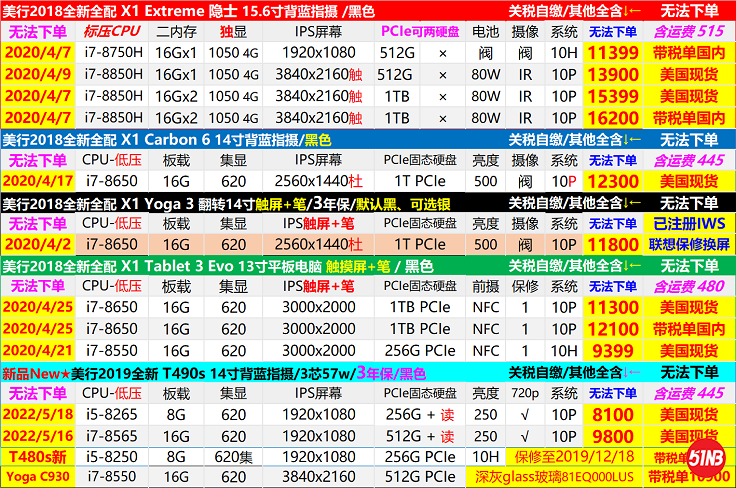Click the 已注册IWS cell
736x488 pixels.
[688, 224]
